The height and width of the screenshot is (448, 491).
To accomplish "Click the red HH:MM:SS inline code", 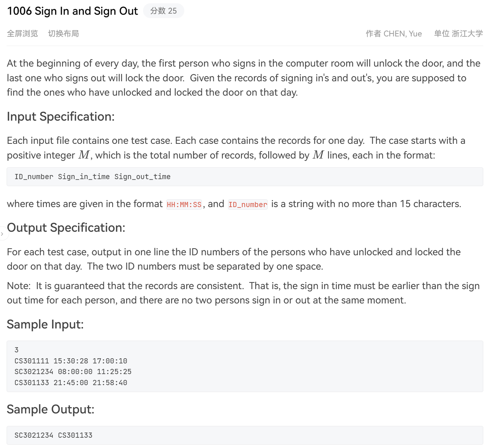I will click(184, 205).
